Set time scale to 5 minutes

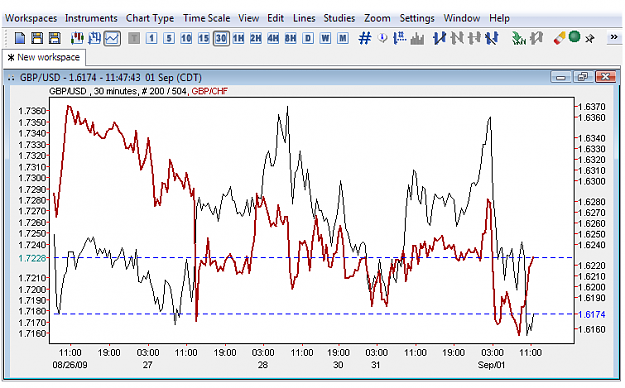coord(169,39)
